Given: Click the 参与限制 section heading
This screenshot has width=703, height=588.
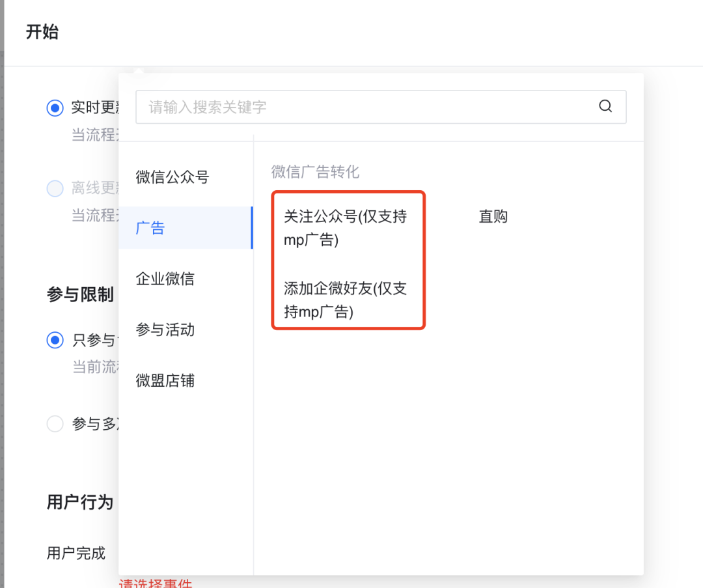Looking at the screenshot, I should pos(80,295).
